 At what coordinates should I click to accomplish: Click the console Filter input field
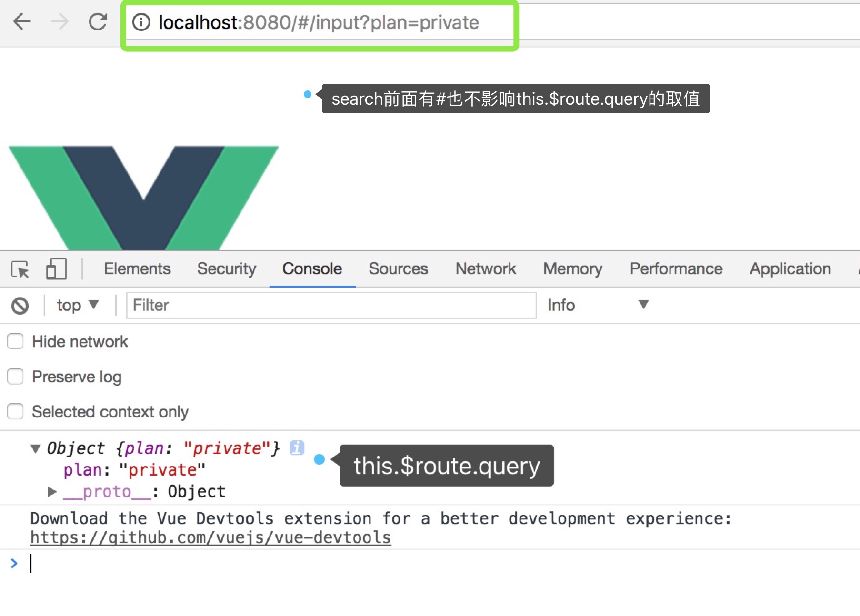pos(331,305)
